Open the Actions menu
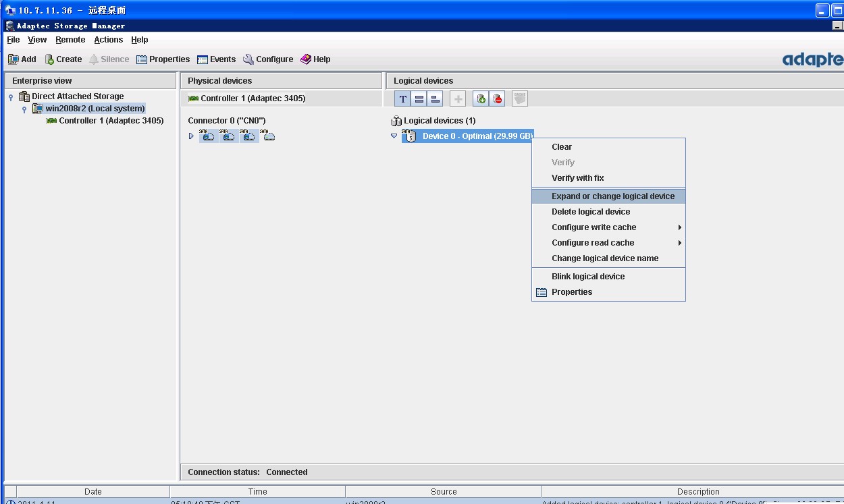Screen dimensions: 844x504 click(x=108, y=40)
